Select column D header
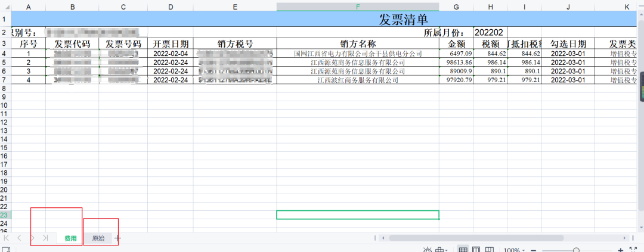 (171, 7)
